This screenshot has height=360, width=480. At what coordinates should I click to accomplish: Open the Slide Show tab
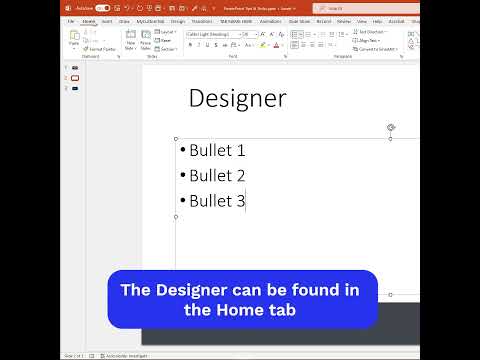pos(299,21)
